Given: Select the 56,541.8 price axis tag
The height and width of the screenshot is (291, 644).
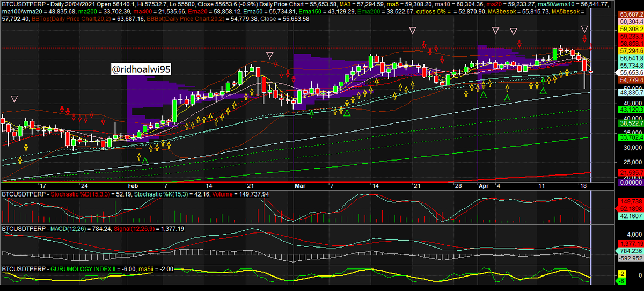Looking at the screenshot, I should [631, 57].
